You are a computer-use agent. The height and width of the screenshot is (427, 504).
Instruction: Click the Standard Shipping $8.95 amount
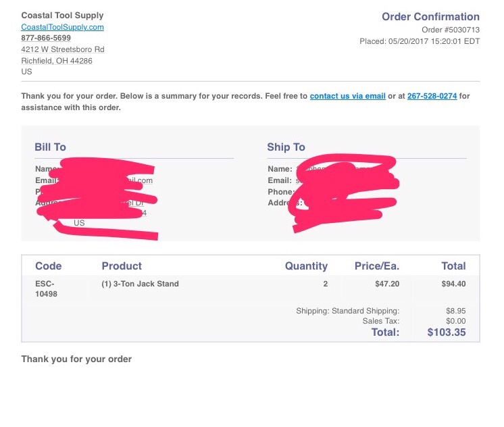pos(455,311)
